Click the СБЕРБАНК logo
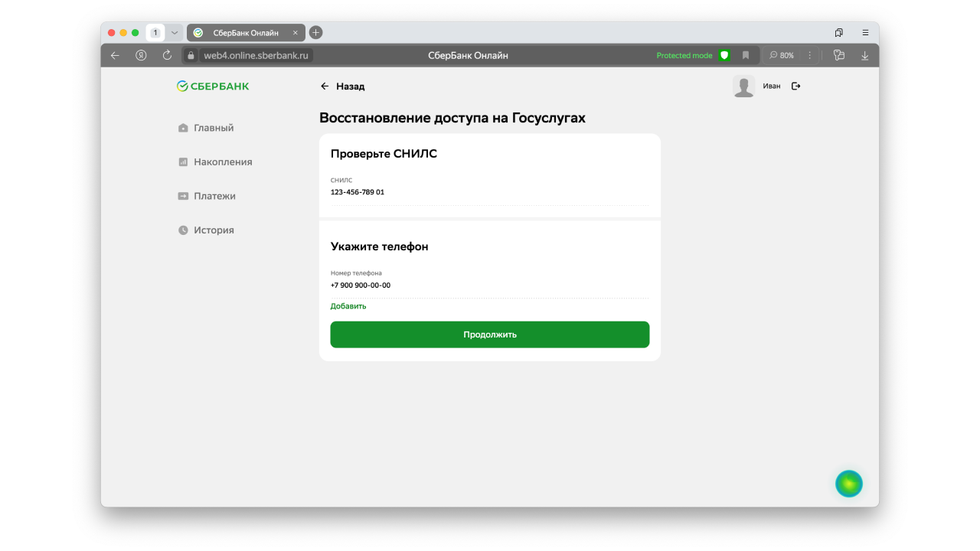 (x=213, y=86)
